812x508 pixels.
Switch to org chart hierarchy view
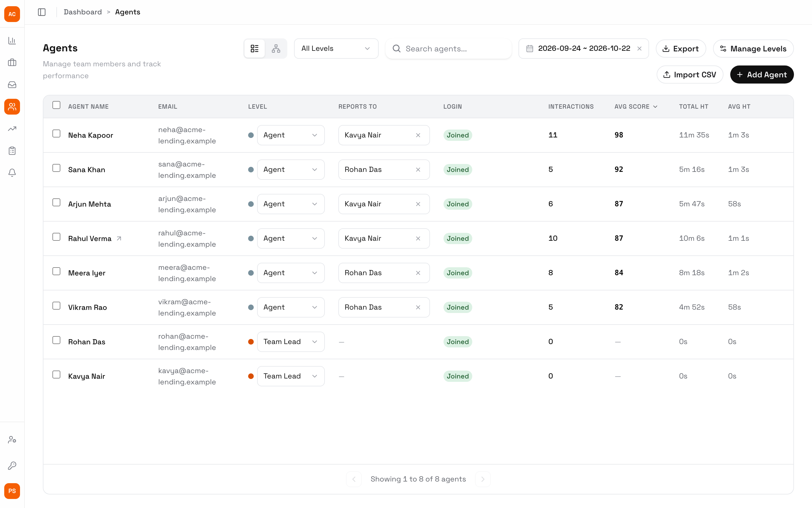[276, 48]
